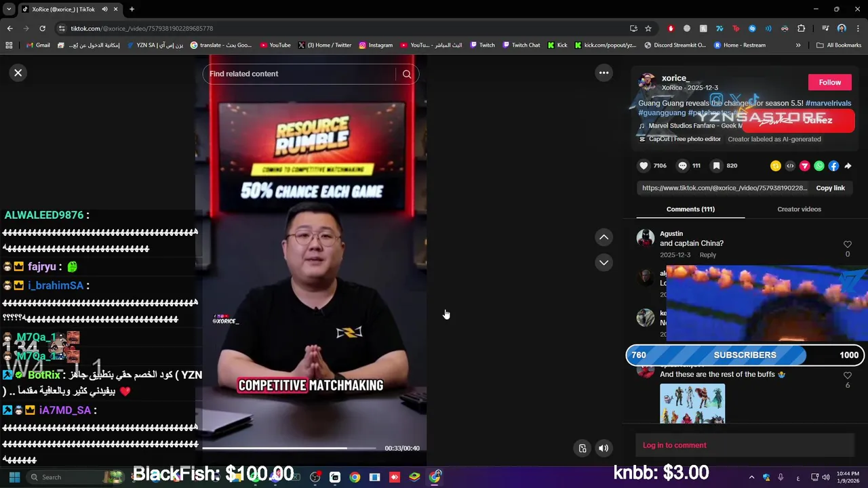Close the XoRice TikTok browser tab
868x488 pixels.
point(116,9)
